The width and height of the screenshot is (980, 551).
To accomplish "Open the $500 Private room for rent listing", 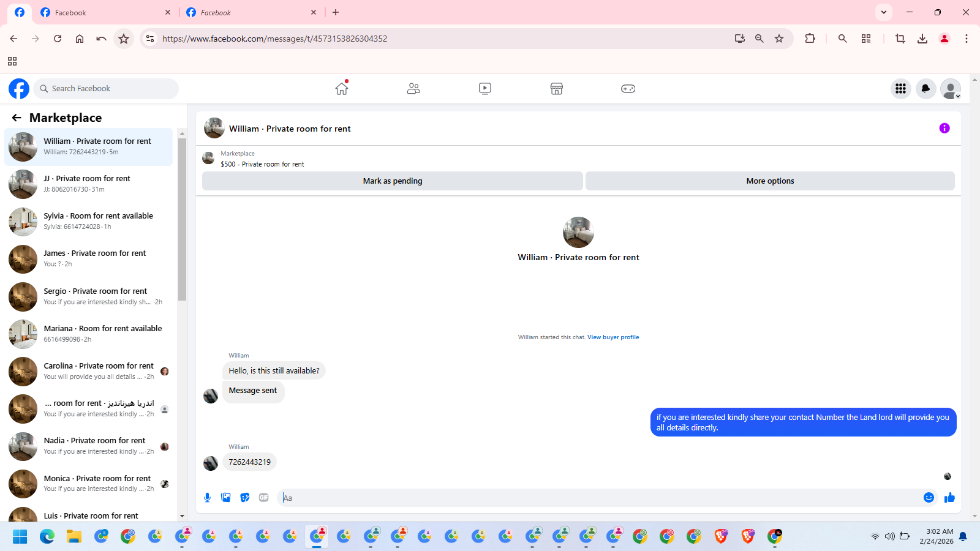I will point(262,164).
